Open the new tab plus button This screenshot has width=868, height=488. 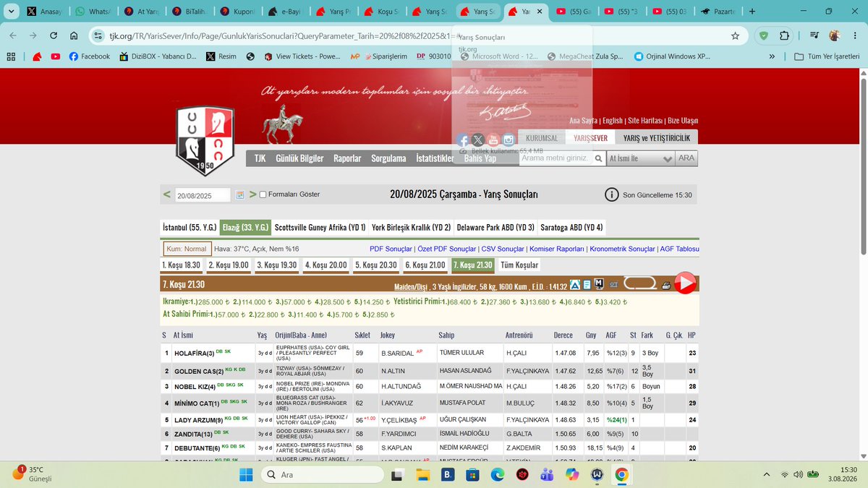pyautogui.click(x=752, y=12)
